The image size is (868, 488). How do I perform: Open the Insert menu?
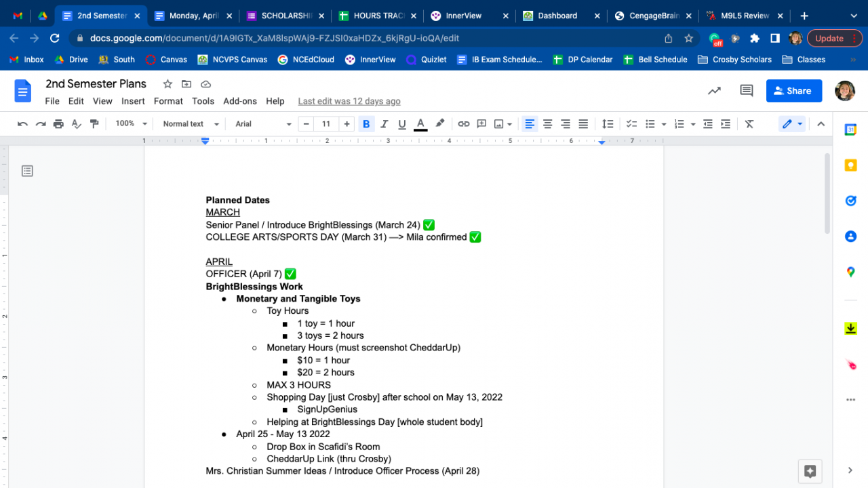point(133,101)
